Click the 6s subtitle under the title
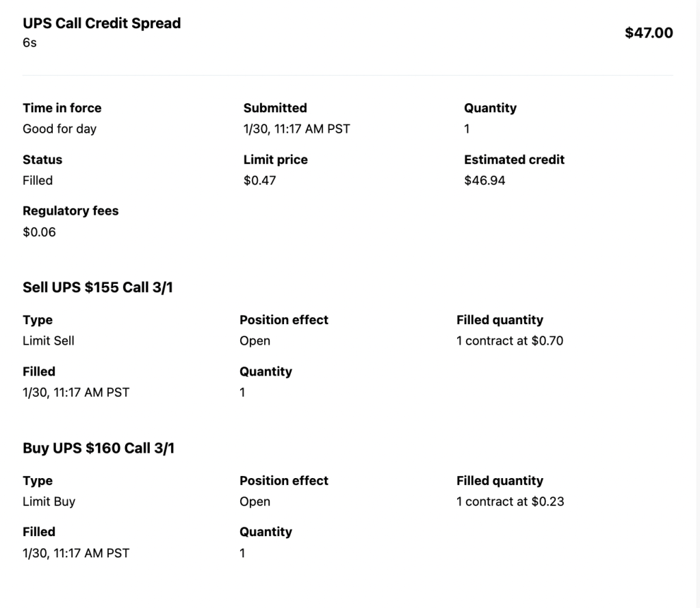This screenshot has width=700, height=608. pyautogui.click(x=30, y=42)
